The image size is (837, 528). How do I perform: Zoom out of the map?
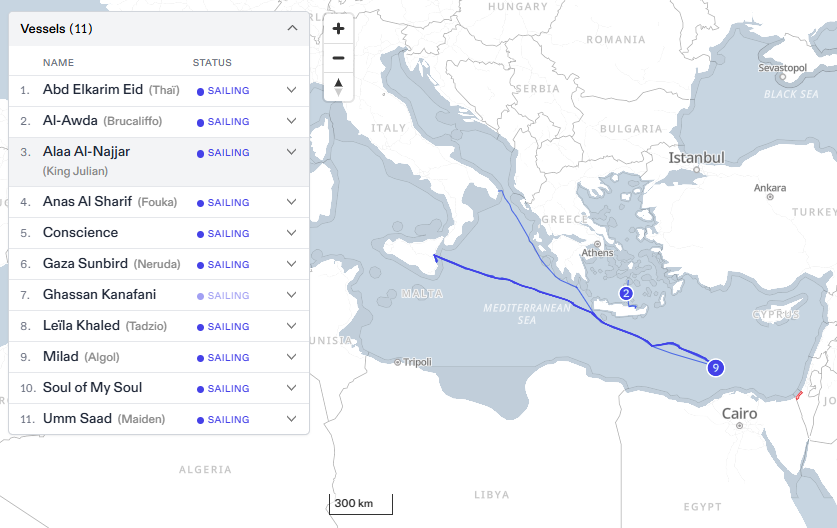click(338, 58)
